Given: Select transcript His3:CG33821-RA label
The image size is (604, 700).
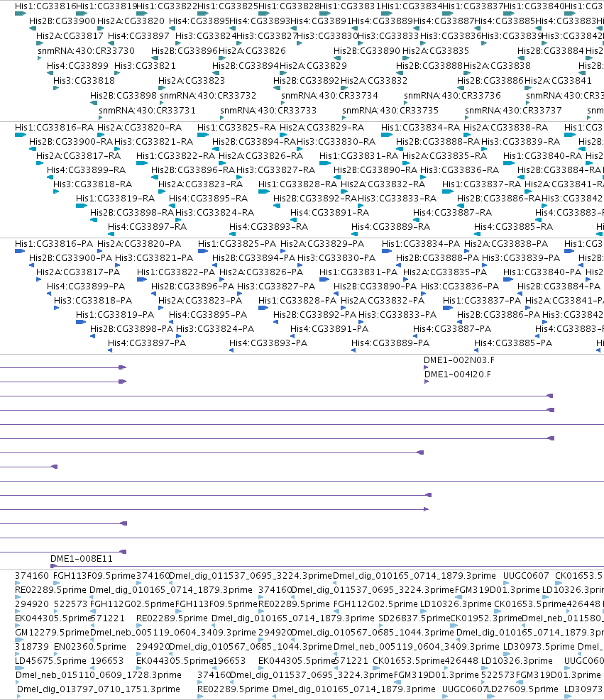Looking at the screenshot, I should (x=154, y=142).
